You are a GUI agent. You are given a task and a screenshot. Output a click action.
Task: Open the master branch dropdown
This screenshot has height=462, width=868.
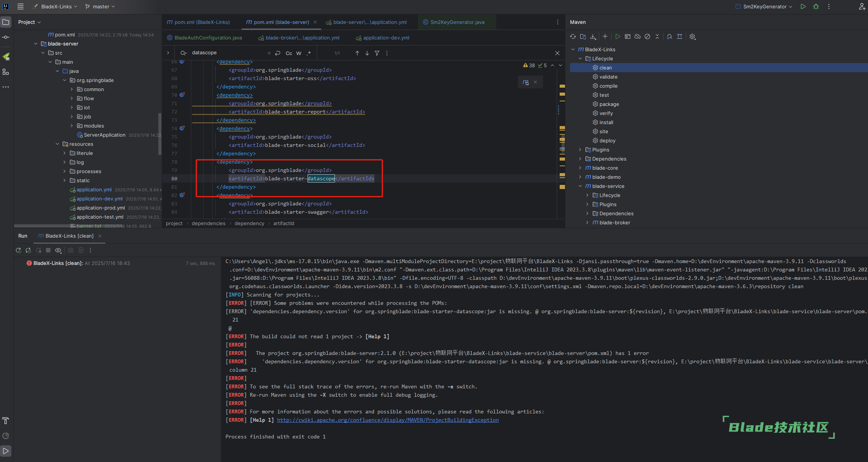pos(100,6)
